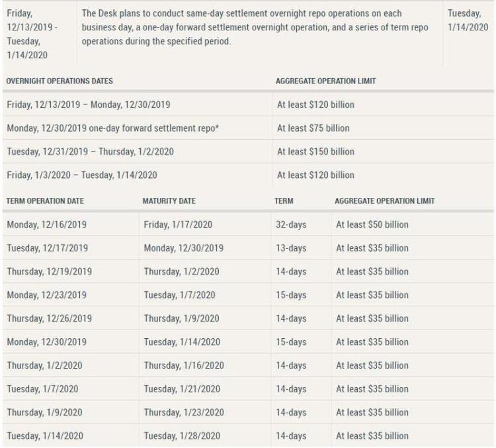Select the "At least $50 billion" limit cell
Viewport: 496px width, 448px height.
372,224
